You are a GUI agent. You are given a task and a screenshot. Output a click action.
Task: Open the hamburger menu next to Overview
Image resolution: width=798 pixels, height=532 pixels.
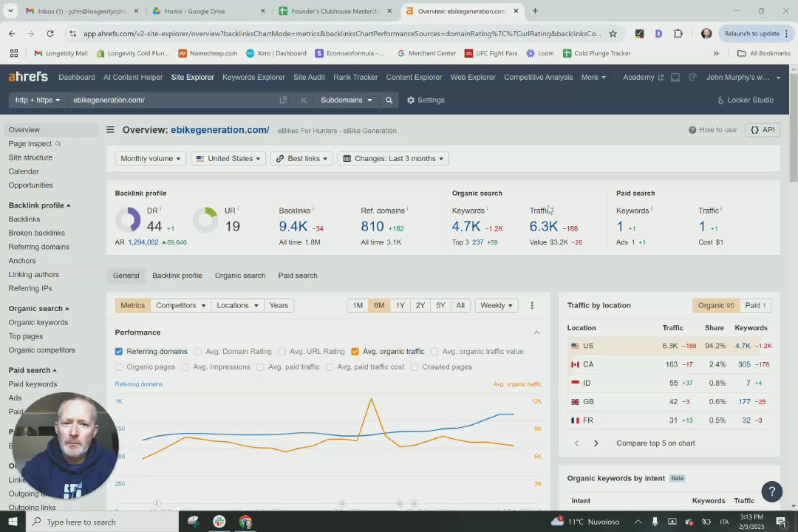110,130
